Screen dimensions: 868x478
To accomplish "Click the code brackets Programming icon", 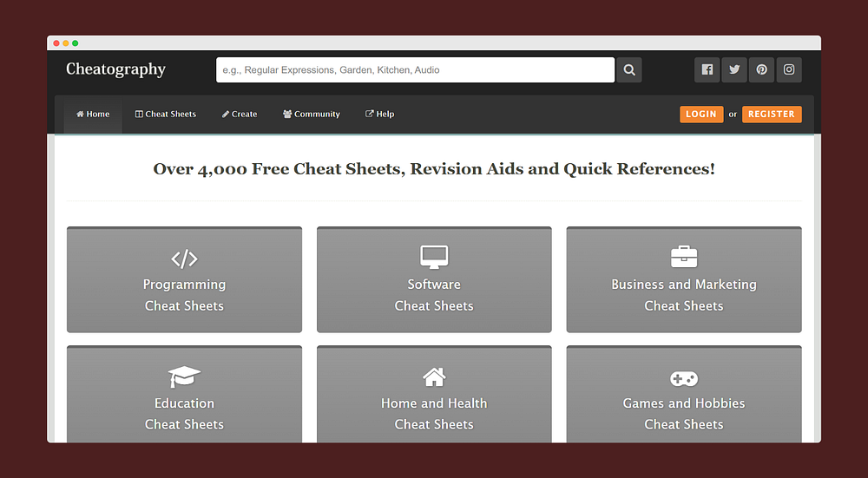I will (x=184, y=258).
